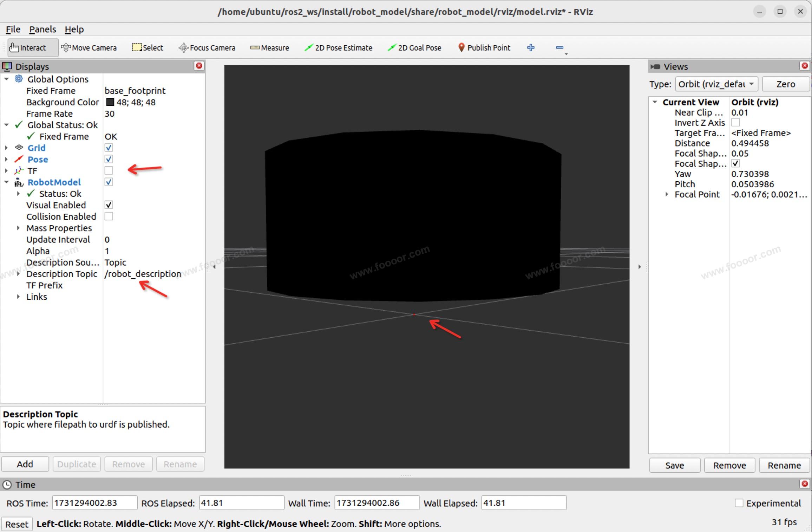Screen dimensions: 812x532
Task: Close the Displays panel
Action: [199, 66]
